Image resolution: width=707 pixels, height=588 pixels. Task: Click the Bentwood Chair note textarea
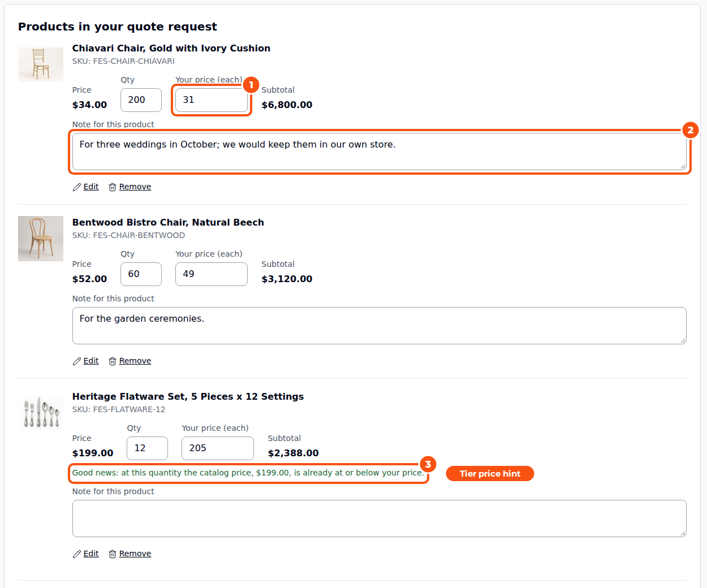pos(380,326)
